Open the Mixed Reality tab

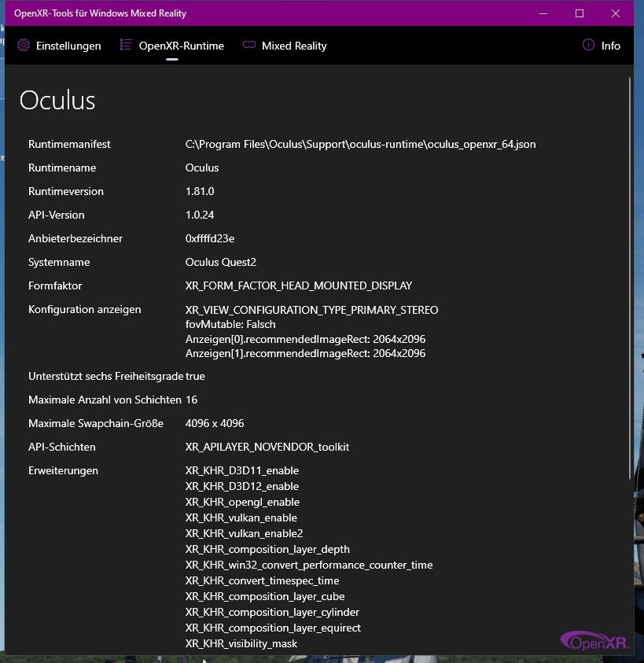point(285,46)
